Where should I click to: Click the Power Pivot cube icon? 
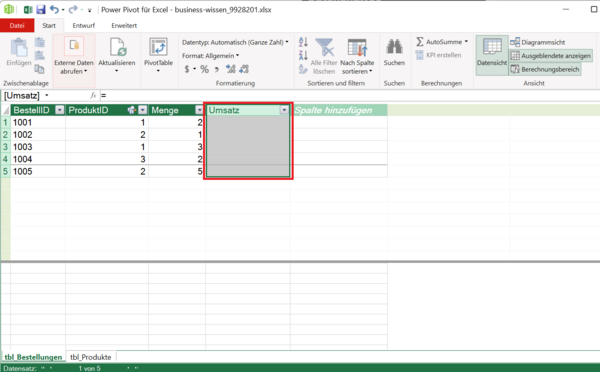click(x=8, y=9)
